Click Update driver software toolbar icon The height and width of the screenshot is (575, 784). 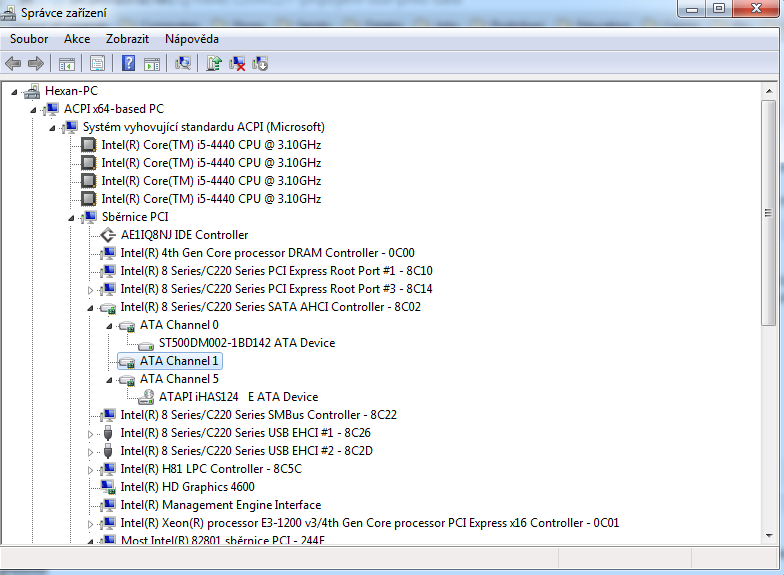point(214,64)
